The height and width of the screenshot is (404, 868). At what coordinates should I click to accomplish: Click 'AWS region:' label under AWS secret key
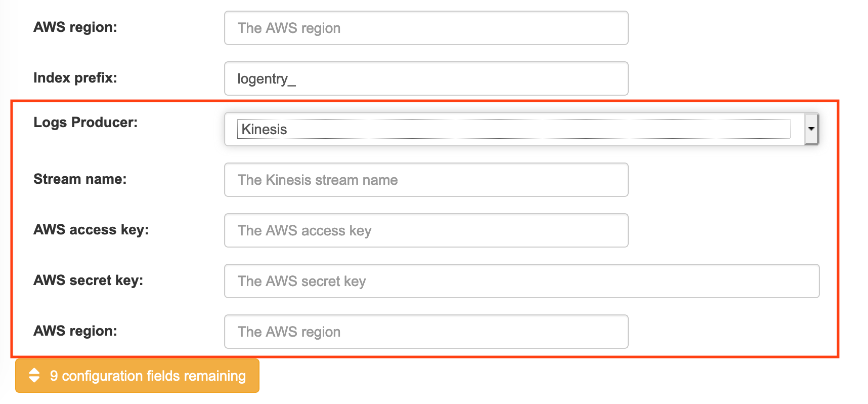point(75,331)
